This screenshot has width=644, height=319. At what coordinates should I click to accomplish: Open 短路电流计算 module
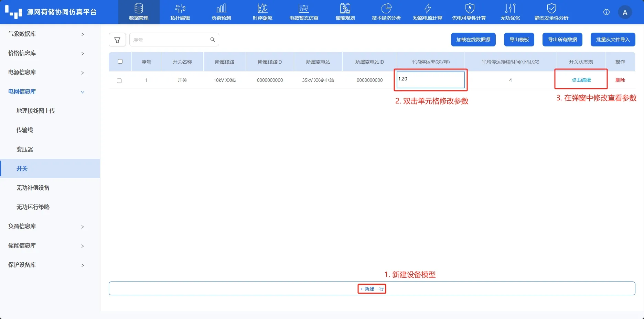[x=428, y=12]
